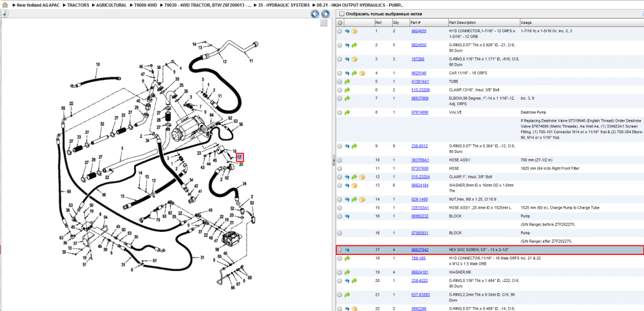Click the blue arrow for BLOCK 86992232
Viewport: 644px width, 311px height.
click(x=347, y=216)
